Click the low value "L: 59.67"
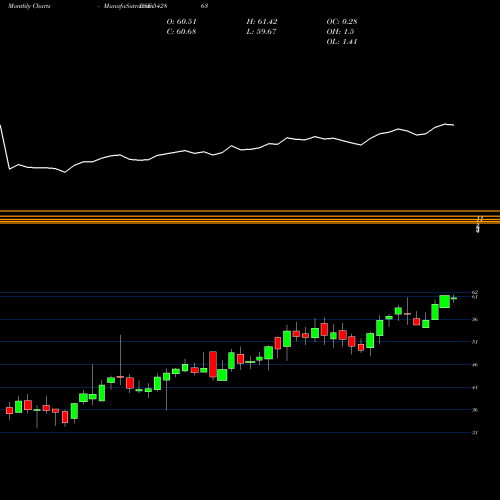Screen dimensions: 500x500 [261, 32]
